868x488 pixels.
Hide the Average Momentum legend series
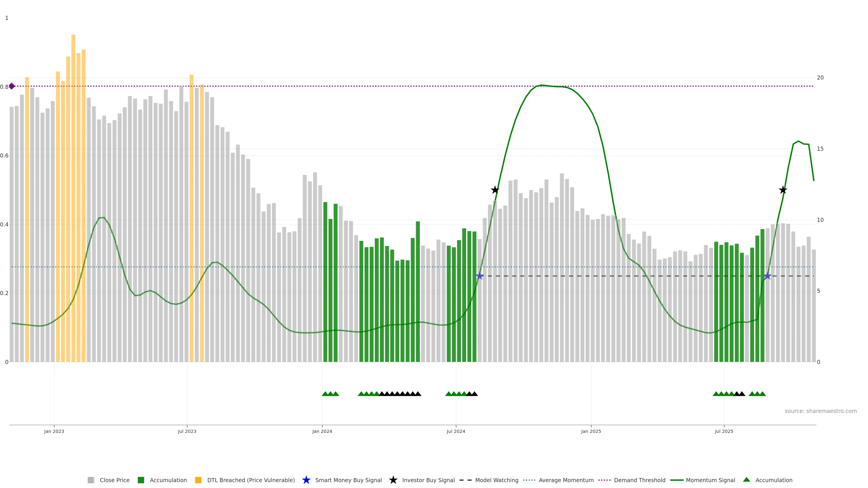(566, 480)
